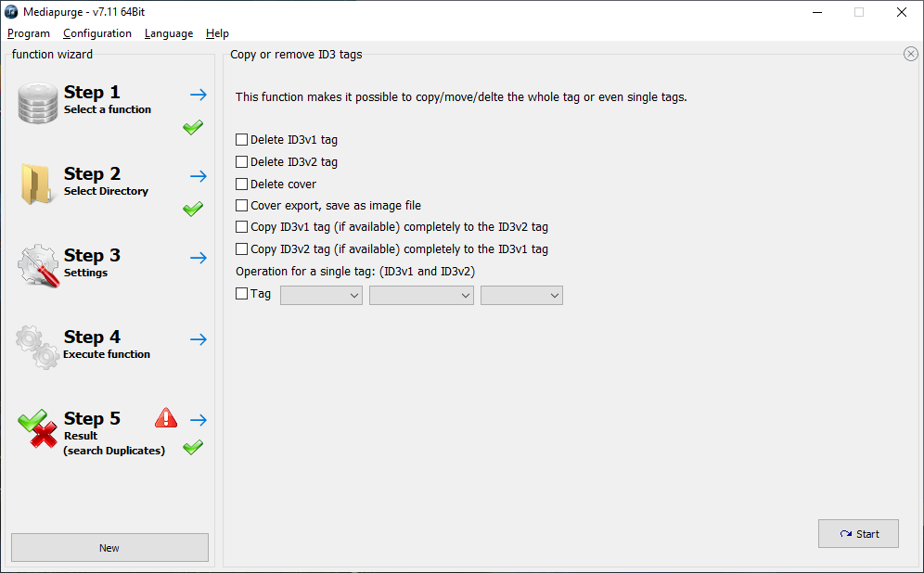Screen dimensions: 924x573
Task: Click the Step 1 database disk icon
Action: pyautogui.click(x=38, y=103)
